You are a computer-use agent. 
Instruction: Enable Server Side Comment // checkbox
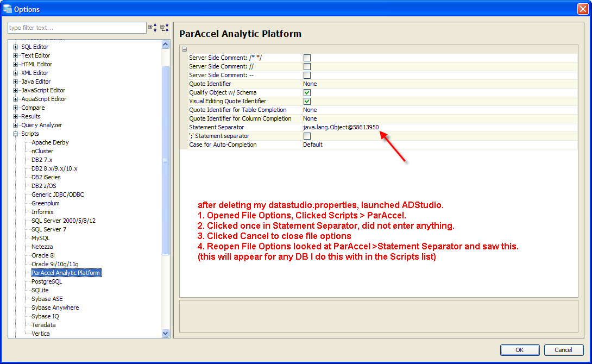307,66
